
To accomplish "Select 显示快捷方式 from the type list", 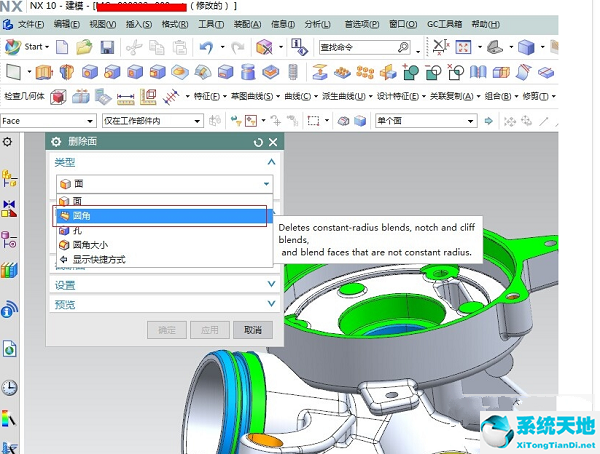I will coord(165,260).
